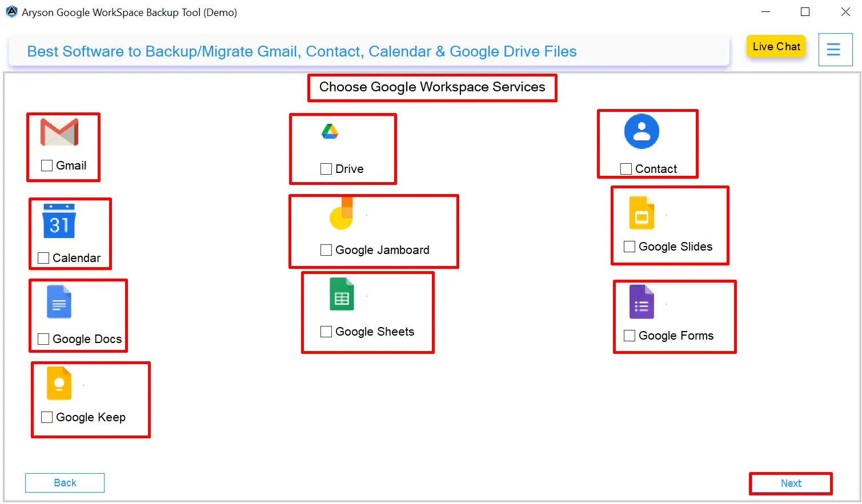
Task: Click the Google Sheets icon
Action: pyautogui.click(x=341, y=295)
